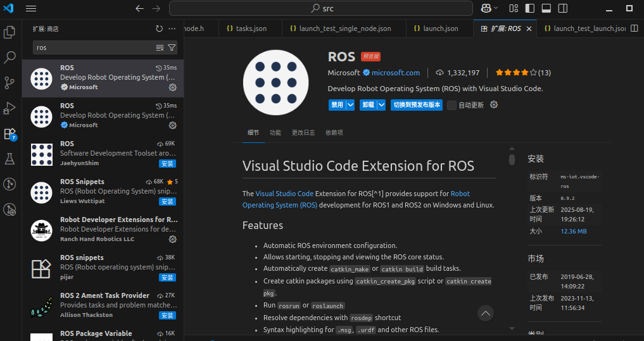Click the version value 0.9.2
644x341 pixels.
coord(566,198)
